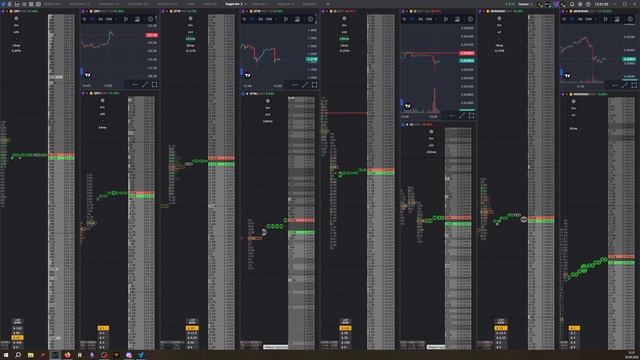Toggle fullscreen icon below fourth mini chart
Viewport: 640px width, 360px height.
(634, 85)
